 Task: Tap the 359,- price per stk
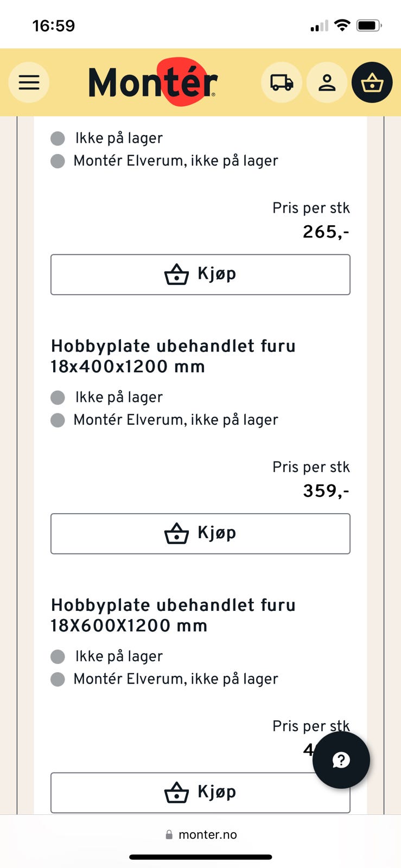pos(326,491)
